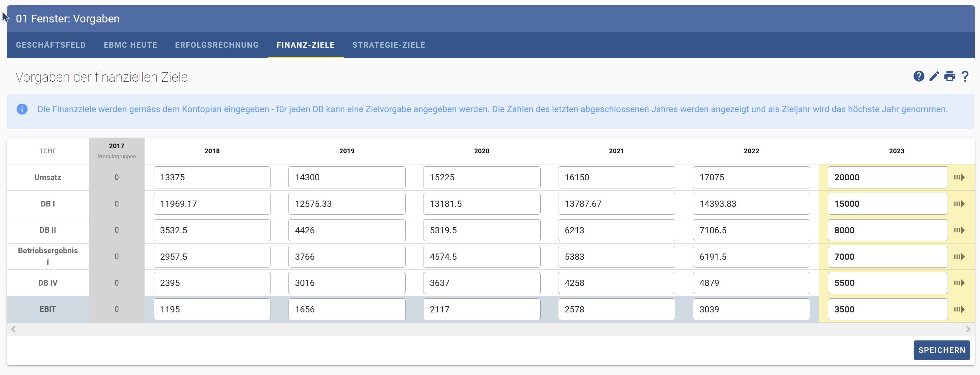Click Betriebsergebnis I 2019 field 3766
This screenshot has height=375, width=980.
tap(347, 257)
